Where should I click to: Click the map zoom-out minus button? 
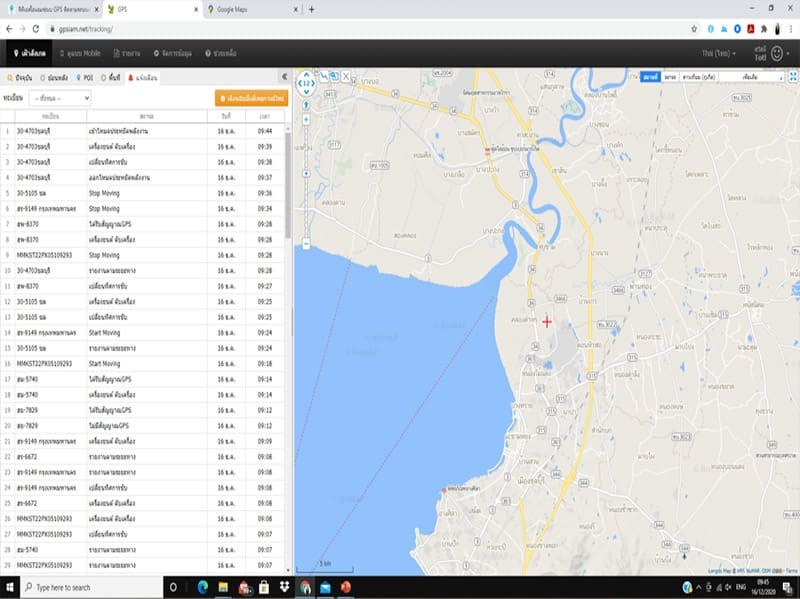pos(305,243)
